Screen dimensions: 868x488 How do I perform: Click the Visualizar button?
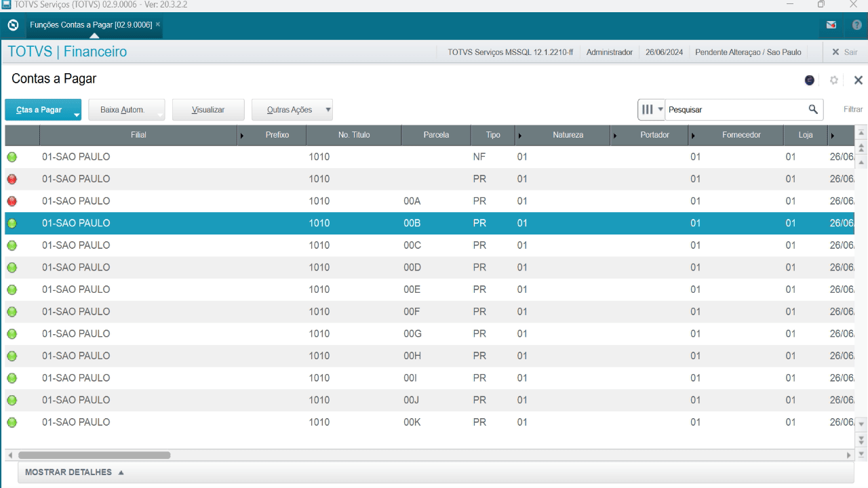pos(208,110)
